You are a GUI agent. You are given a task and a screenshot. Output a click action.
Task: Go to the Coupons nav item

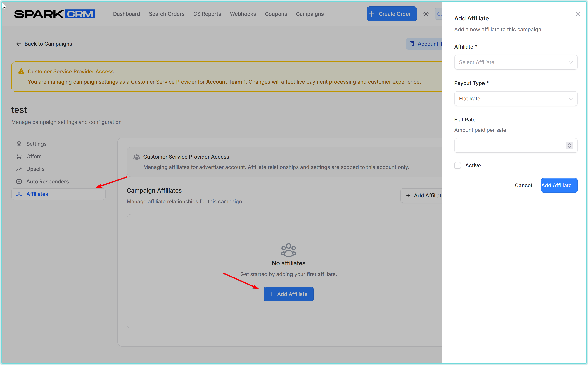tap(276, 14)
